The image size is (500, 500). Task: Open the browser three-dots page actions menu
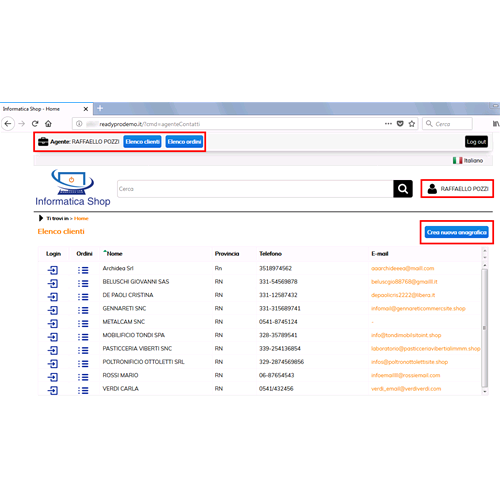click(388, 124)
